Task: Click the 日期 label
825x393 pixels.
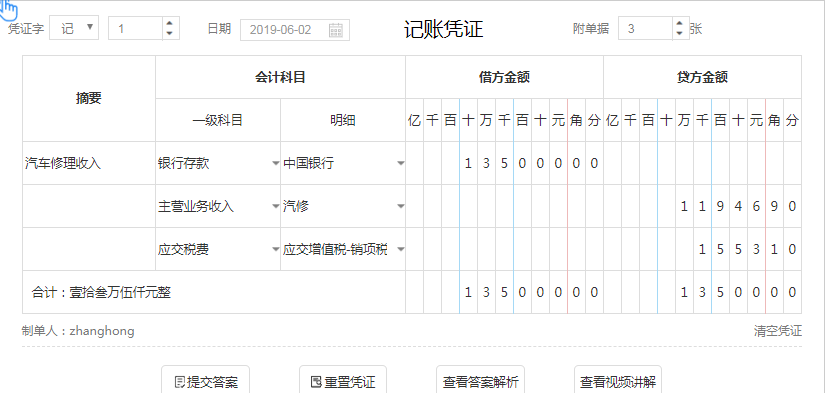Action: [219, 29]
